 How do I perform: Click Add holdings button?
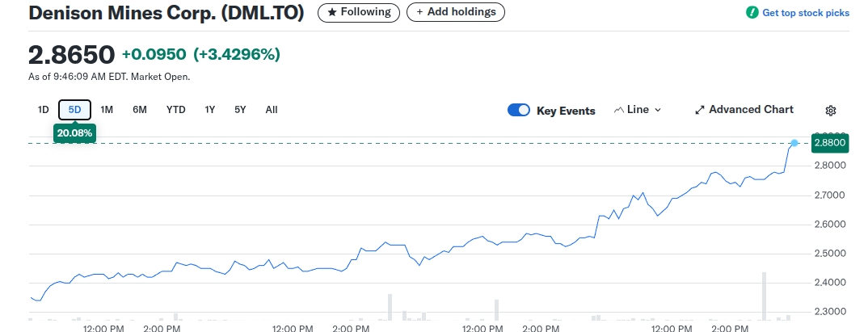[x=456, y=12]
